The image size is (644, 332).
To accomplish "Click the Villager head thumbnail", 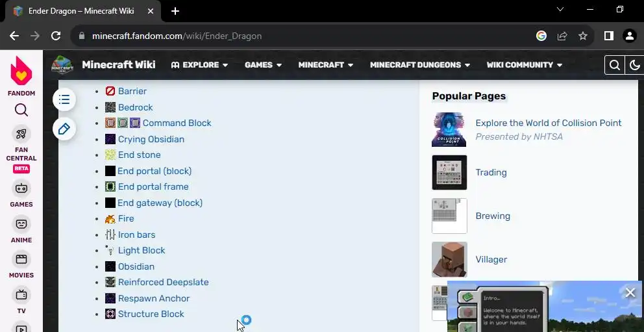I will (x=449, y=260).
